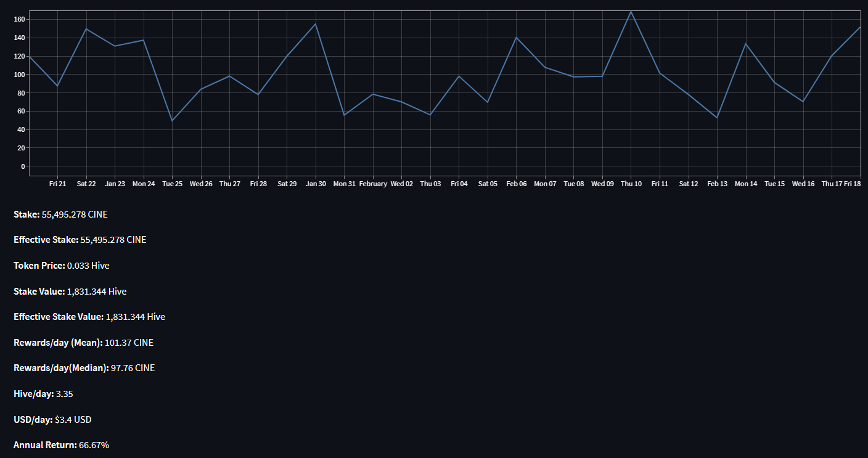The image size is (868, 458).
Task: Click the chart peak above Sat 22
Action: (x=86, y=29)
